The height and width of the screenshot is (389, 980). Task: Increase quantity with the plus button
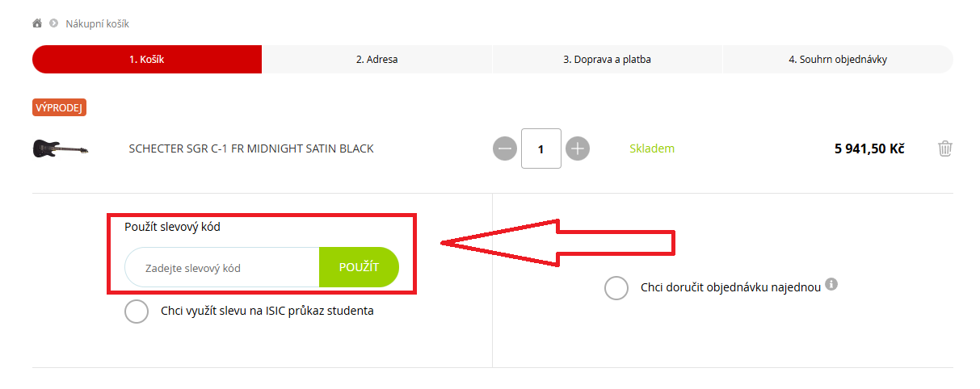pos(578,148)
